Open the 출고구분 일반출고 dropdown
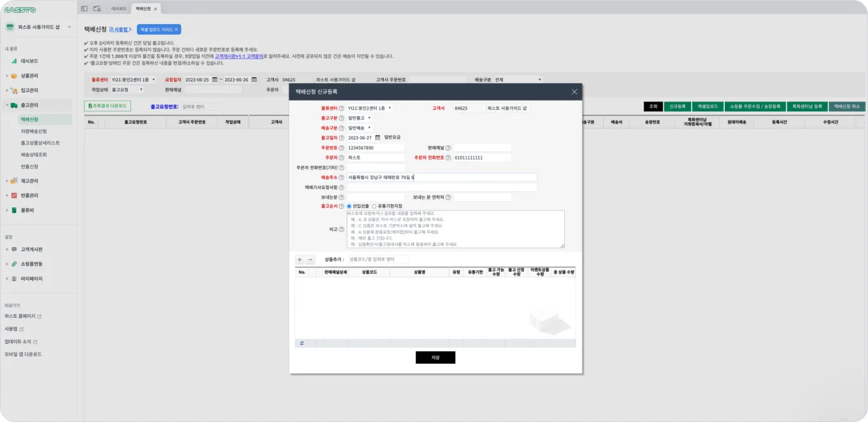The image size is (868, 422). tap(360, 118)
